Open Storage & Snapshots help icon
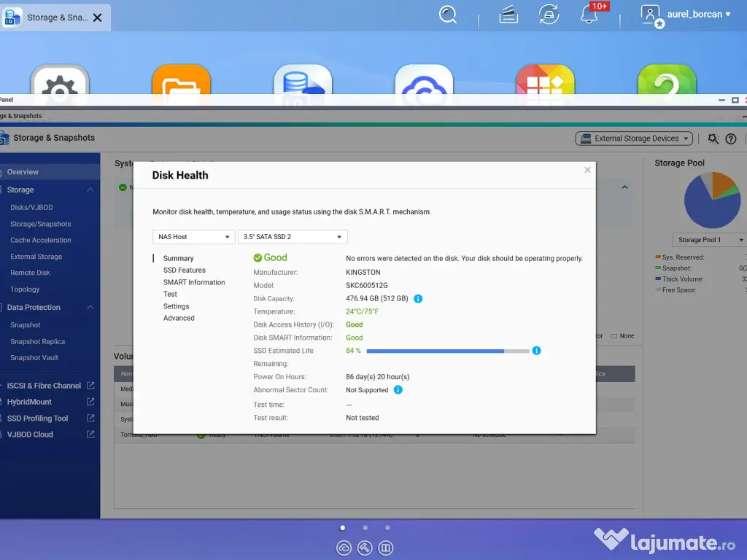The height and width of the screenshot is (560, 747). click(x=731, y=139)
